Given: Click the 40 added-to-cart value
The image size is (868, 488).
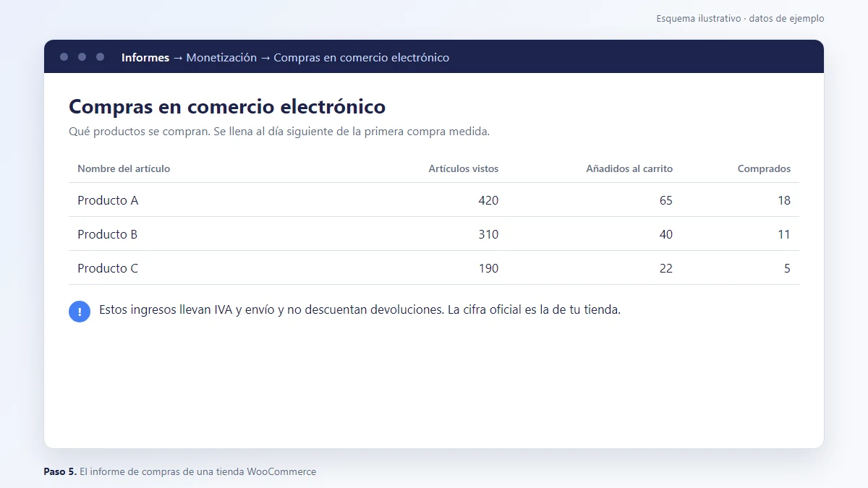Looking at the screenshot, I should click(666, 234).
